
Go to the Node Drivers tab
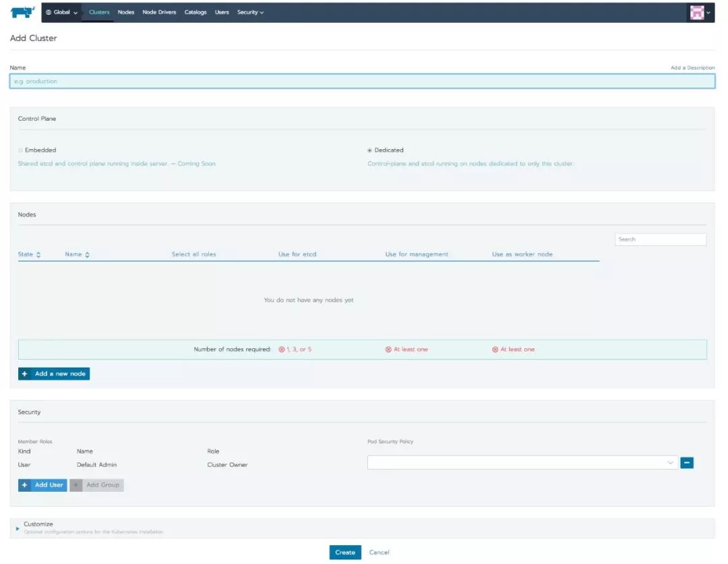tap(159, 12)
